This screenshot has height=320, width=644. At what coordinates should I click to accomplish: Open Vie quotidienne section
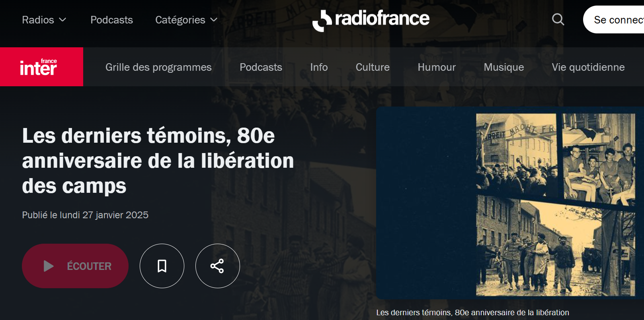tap(588, 67)
